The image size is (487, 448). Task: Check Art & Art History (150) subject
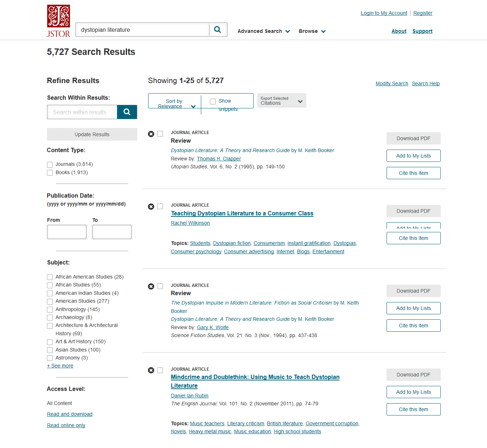50,342
